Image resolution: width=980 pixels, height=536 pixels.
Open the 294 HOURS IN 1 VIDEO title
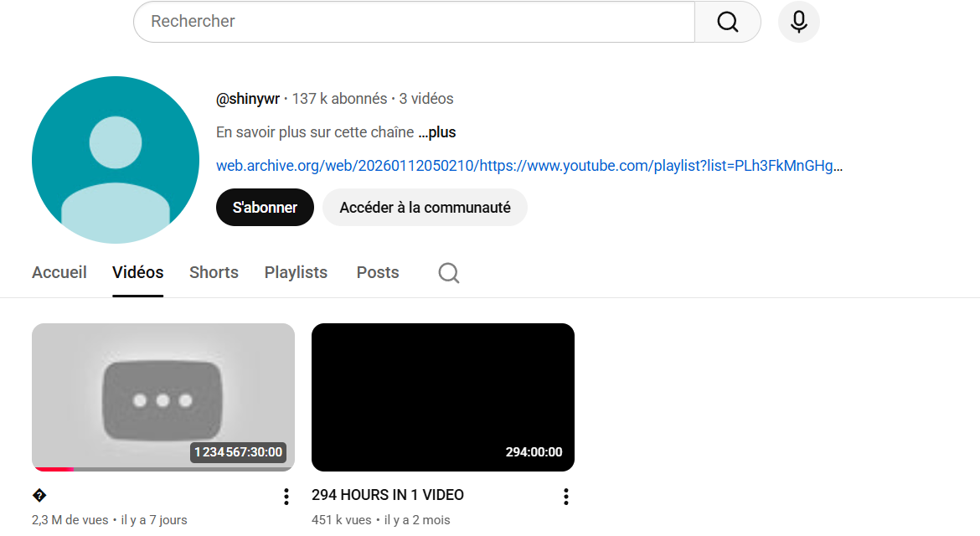click(x=388, y=495)
